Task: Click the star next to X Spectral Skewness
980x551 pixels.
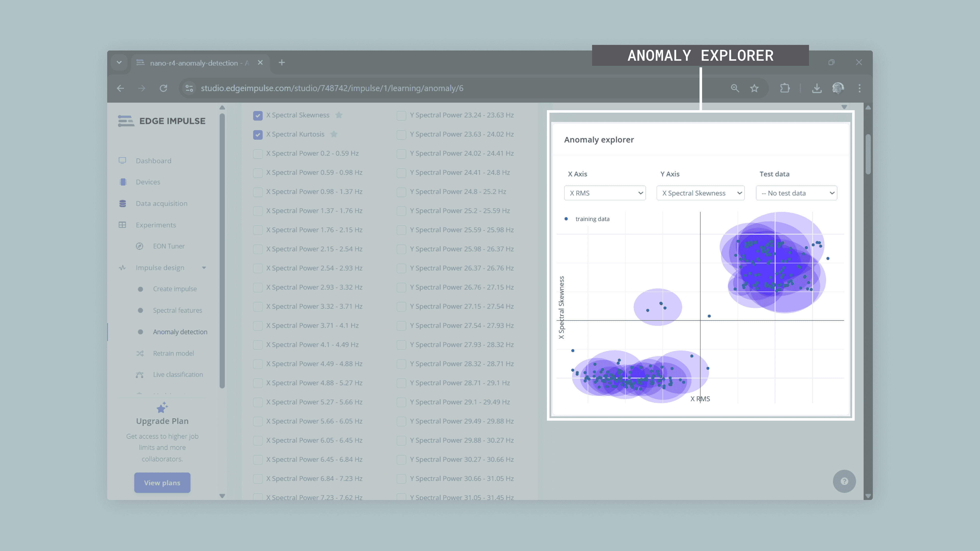Action: point(339,115)
